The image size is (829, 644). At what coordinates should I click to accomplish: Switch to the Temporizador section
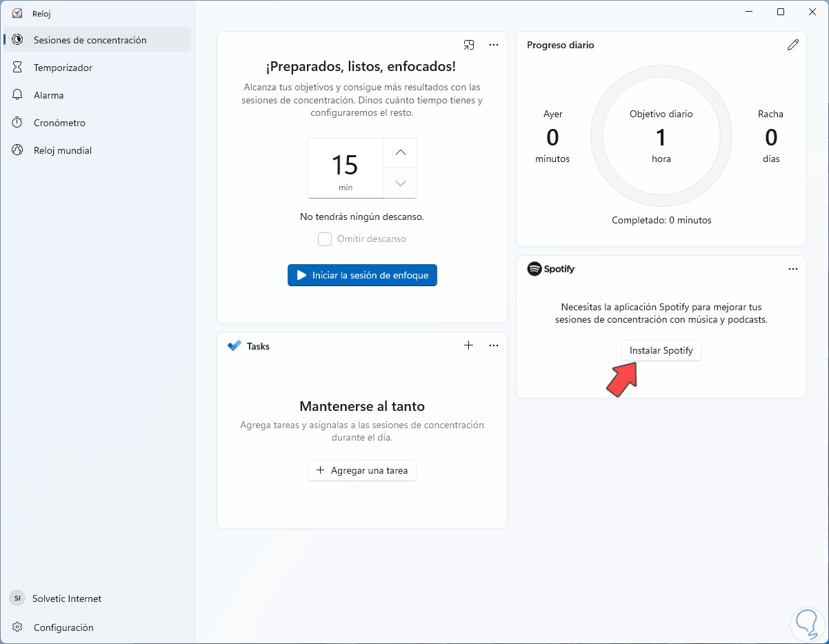tap(63, 68)
